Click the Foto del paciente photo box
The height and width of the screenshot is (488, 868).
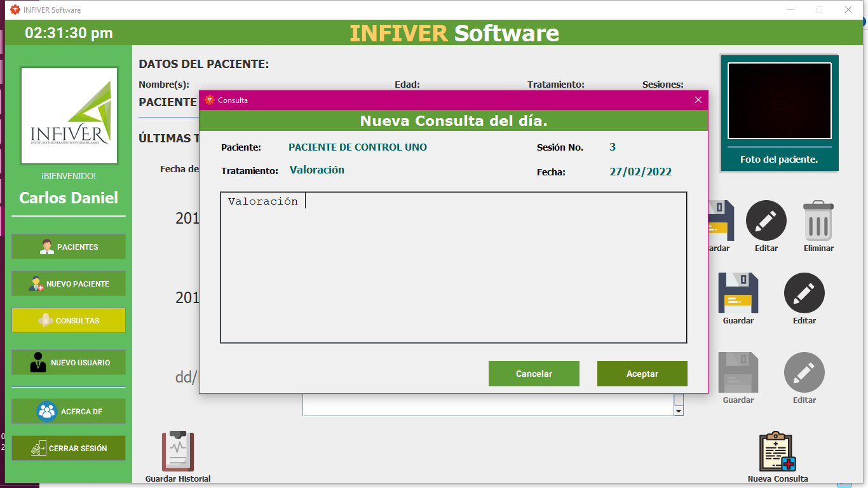point(780,101)
